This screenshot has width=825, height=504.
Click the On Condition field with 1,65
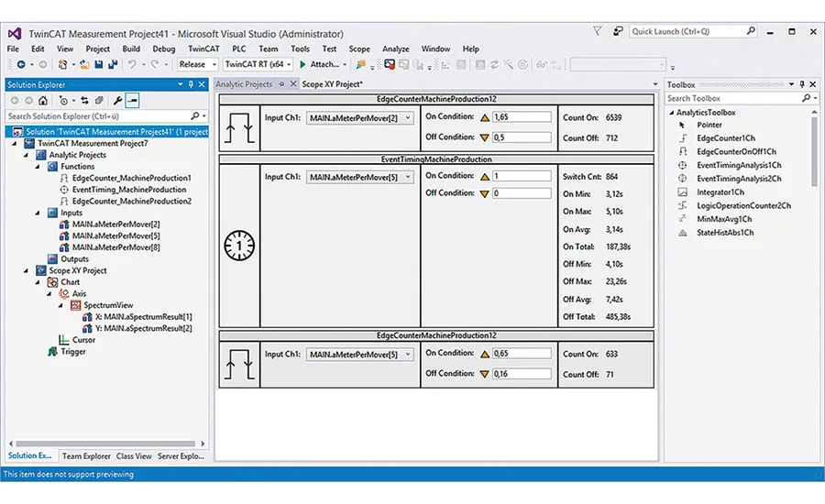coord(522,116)
